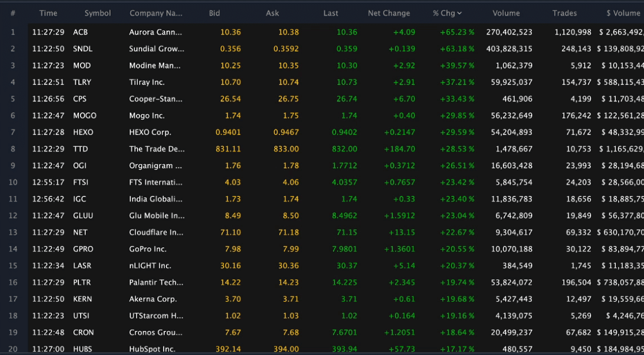This screenshot has height=355, width=644.
Task: Click the HEXO Corp. company name
Action: [x=150, y=133]
